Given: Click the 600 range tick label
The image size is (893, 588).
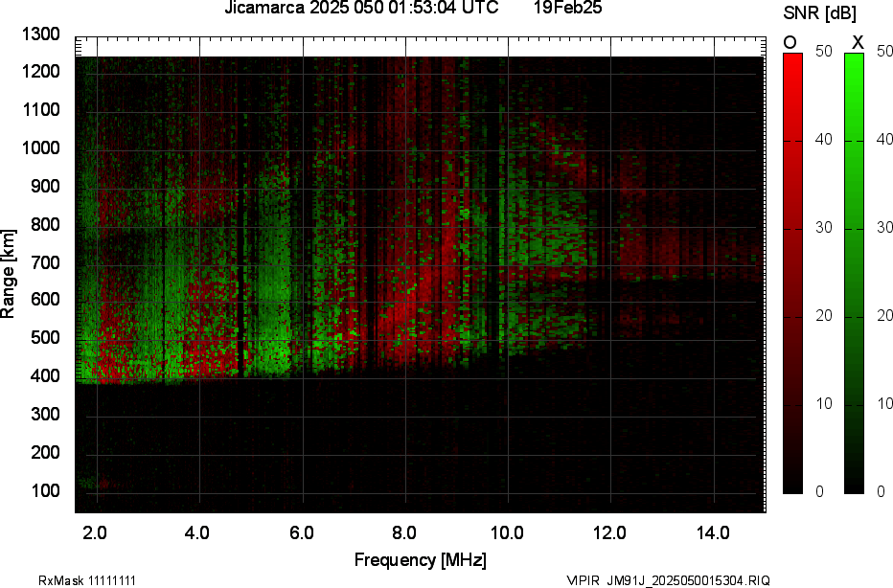Looking at the screenshot, I should point(46,300).
